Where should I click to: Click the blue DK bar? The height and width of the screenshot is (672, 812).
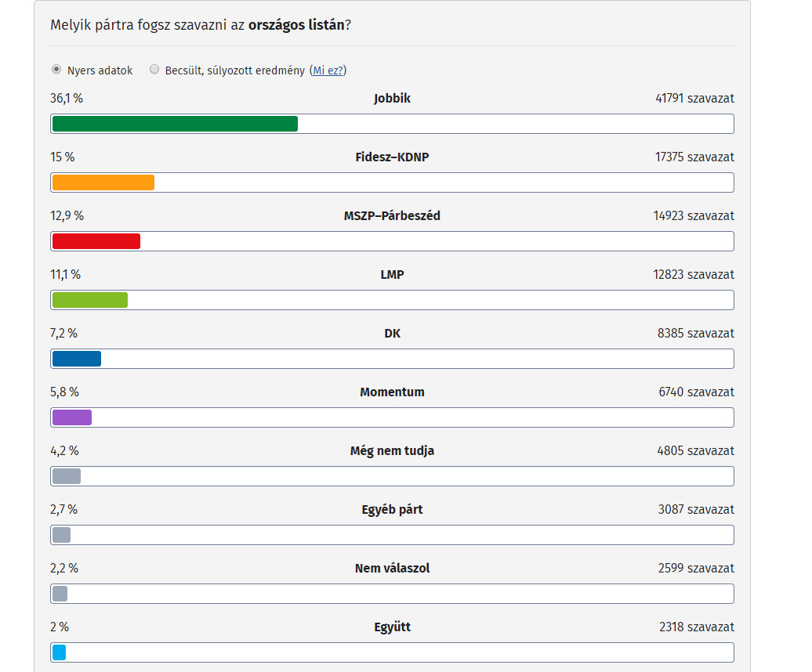pos(77,359)
